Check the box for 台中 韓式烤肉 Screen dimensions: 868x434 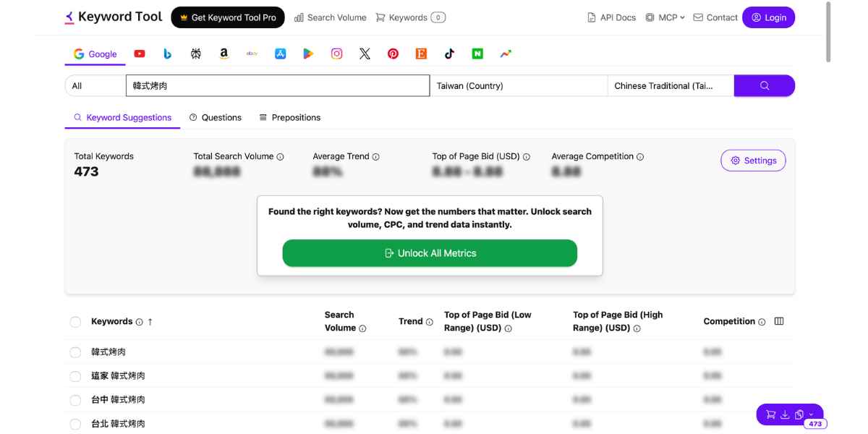pyautogui.click(x=75, y=400)
